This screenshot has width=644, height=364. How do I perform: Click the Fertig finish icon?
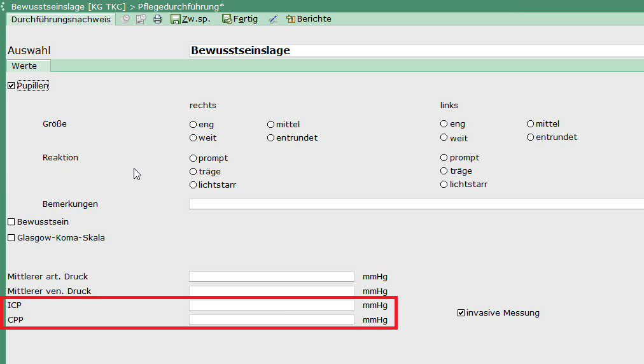click(x=227, y=19)
